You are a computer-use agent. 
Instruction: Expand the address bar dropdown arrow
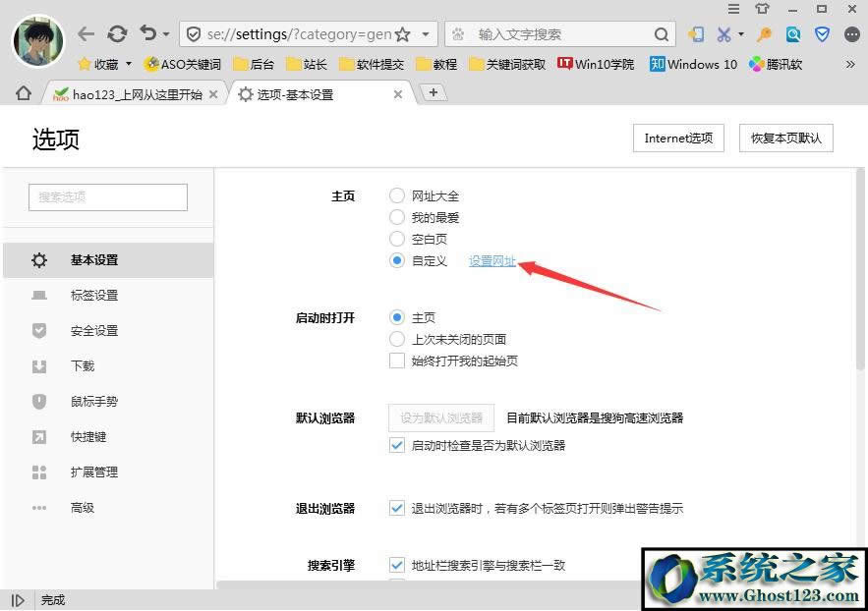(x=426, y=34)
